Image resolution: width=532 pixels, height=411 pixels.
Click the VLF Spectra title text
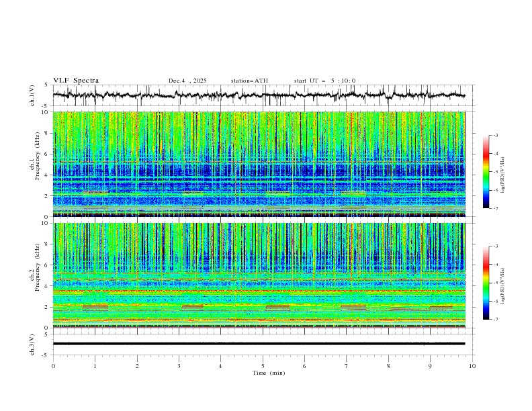(x=76, y=81)
